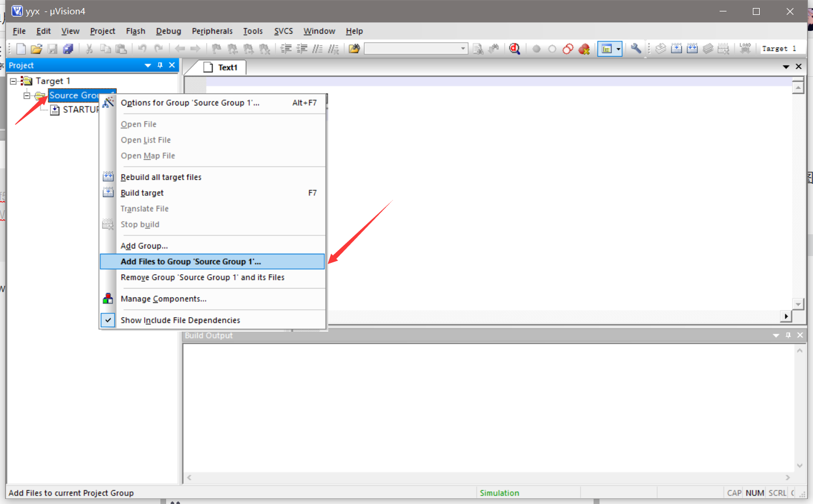Image resolution: width=813 pixels, height=504 pixels.
Task: Click the Save floppy disk icon
Action: pos(53,49)
